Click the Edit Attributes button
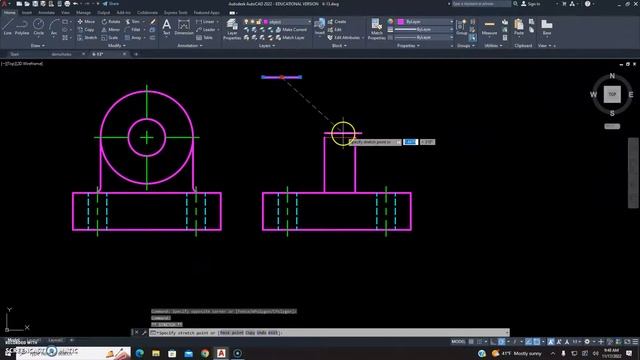 click(344, 38)
